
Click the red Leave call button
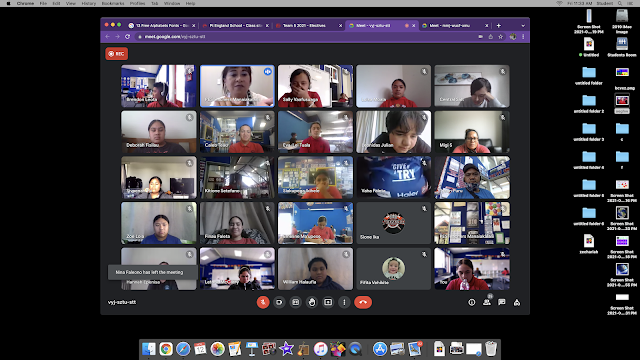363,302
